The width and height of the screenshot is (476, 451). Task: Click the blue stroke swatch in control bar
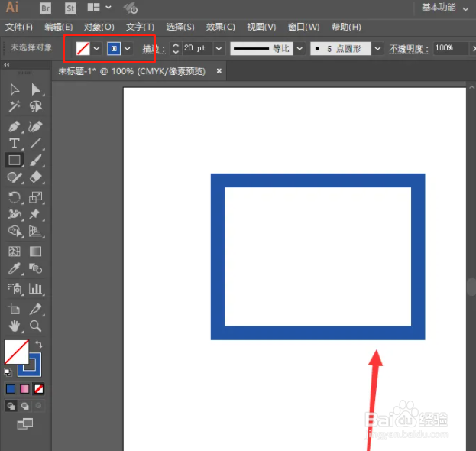point(114,48)
